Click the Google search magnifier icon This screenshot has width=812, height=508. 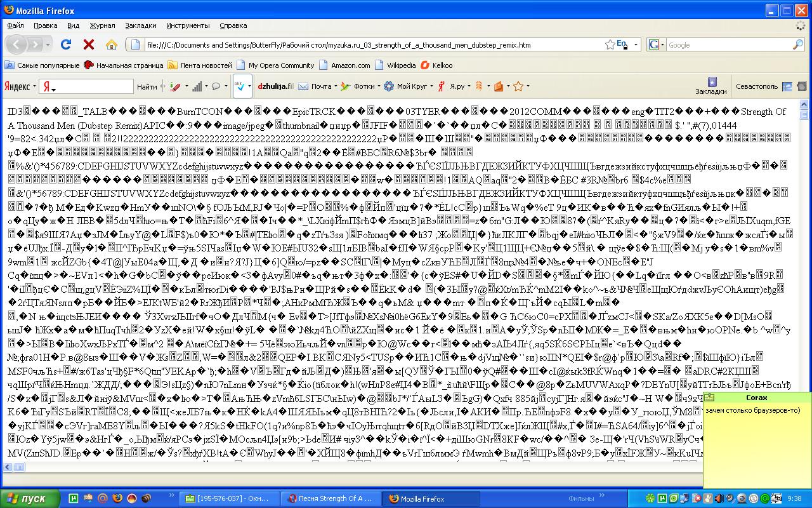798,45
